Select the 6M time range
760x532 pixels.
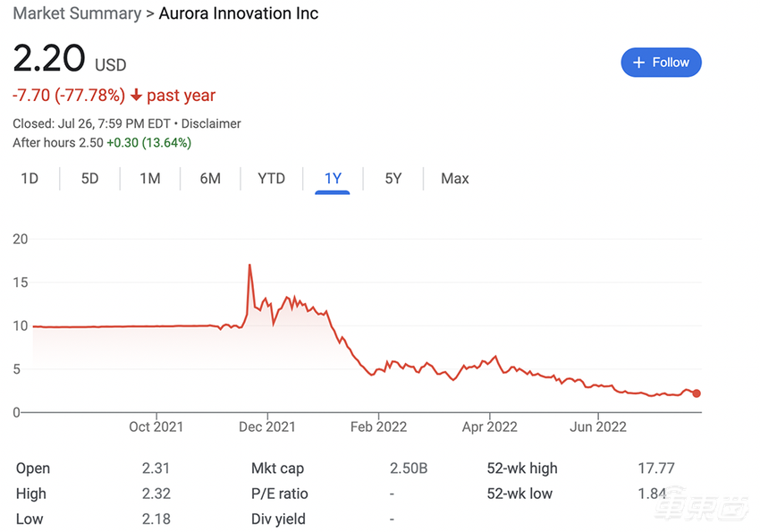coord(210,179)
